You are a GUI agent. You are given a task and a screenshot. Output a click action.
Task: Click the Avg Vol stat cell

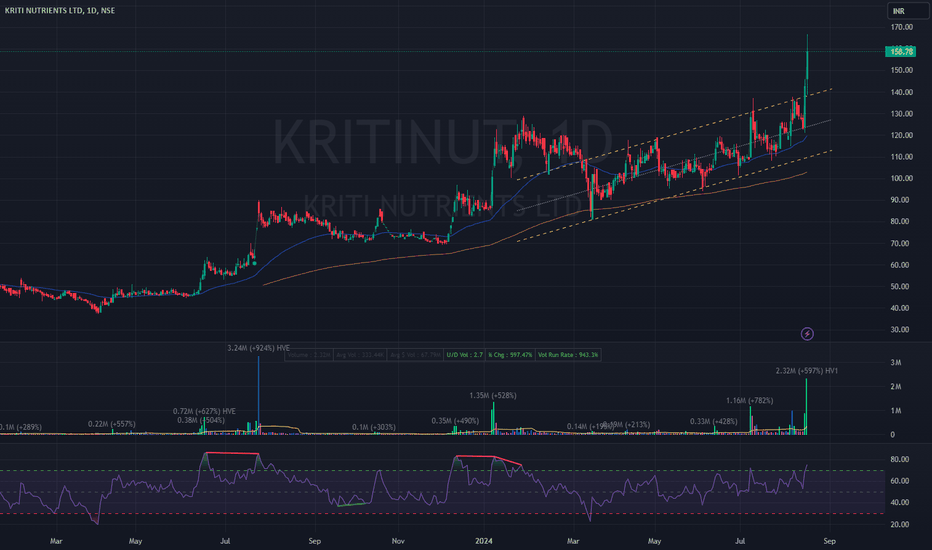tap(360, 355)
